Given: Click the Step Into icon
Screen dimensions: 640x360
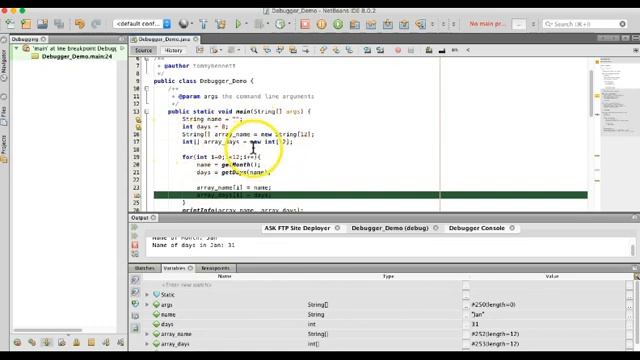Looking at the screenshot, I should [387, 24].
